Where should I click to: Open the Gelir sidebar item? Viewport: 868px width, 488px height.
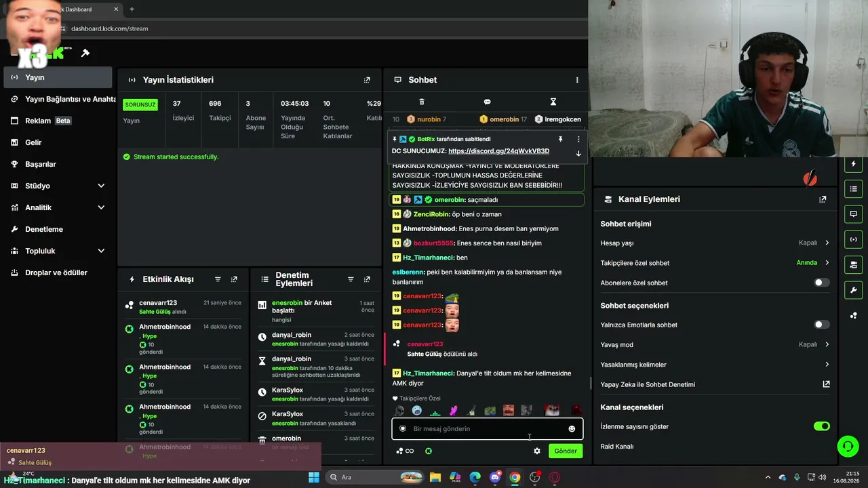tap(58, 142)
